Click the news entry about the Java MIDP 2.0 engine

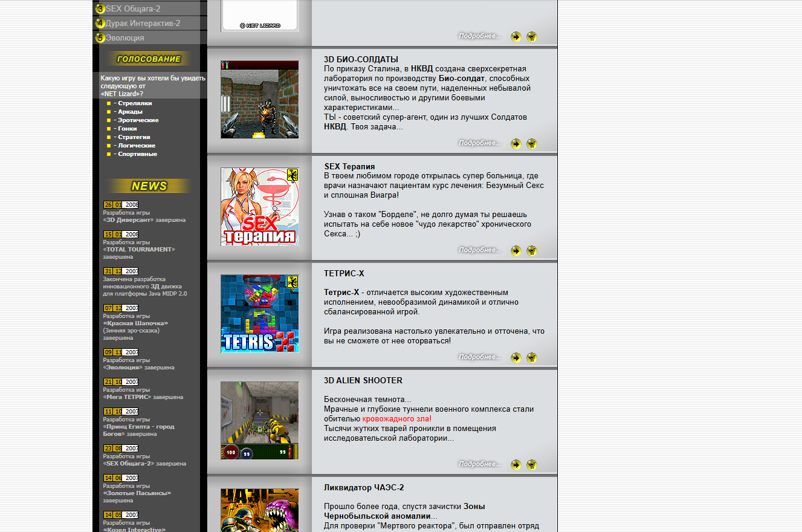145,287
